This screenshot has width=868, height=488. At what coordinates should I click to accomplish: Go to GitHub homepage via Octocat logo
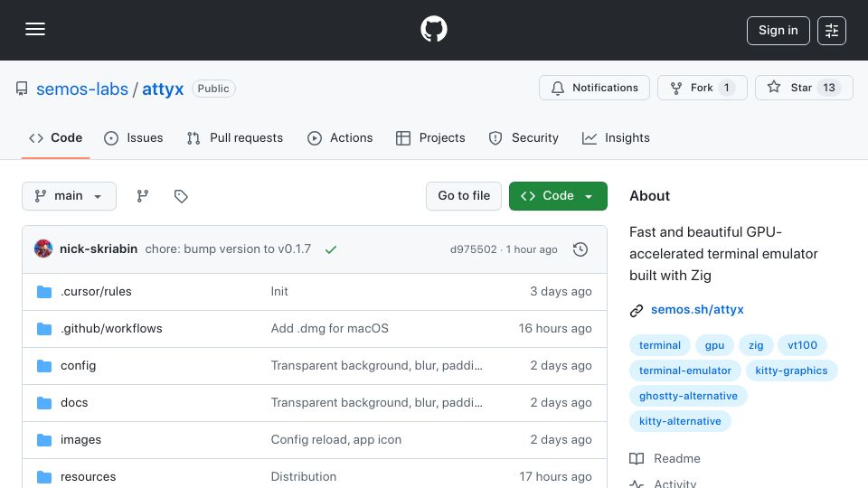[433, 29]
